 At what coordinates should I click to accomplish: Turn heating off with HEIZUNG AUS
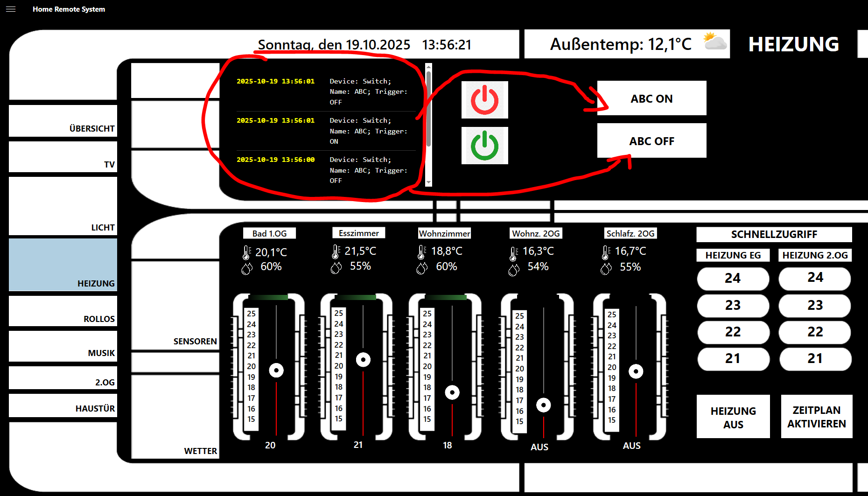point(733,417)
